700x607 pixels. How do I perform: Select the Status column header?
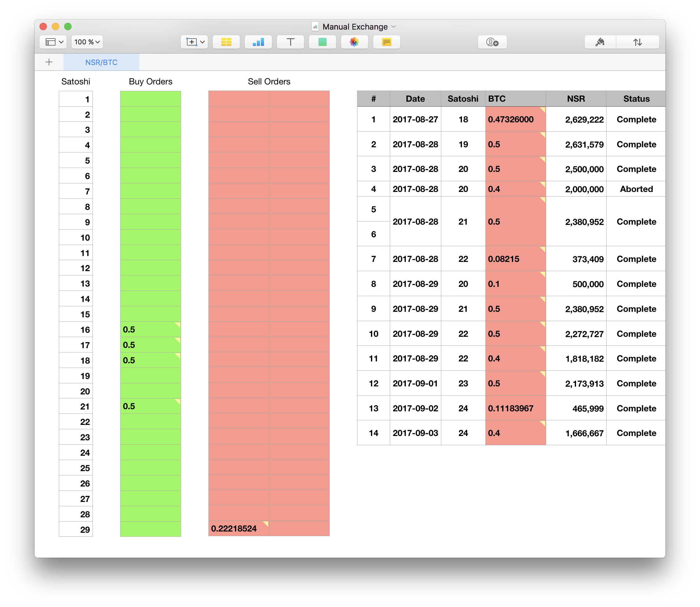pyautogui.click(x=636, y=99)
